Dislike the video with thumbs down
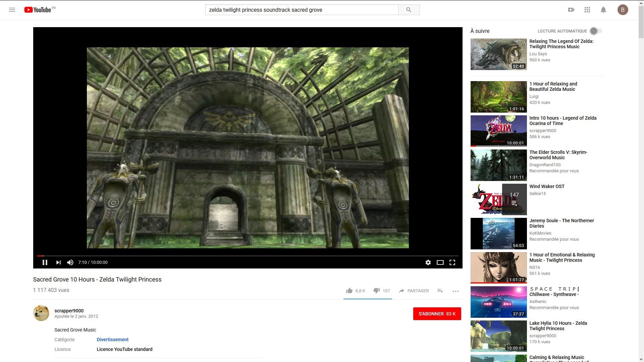 [377, 291]
